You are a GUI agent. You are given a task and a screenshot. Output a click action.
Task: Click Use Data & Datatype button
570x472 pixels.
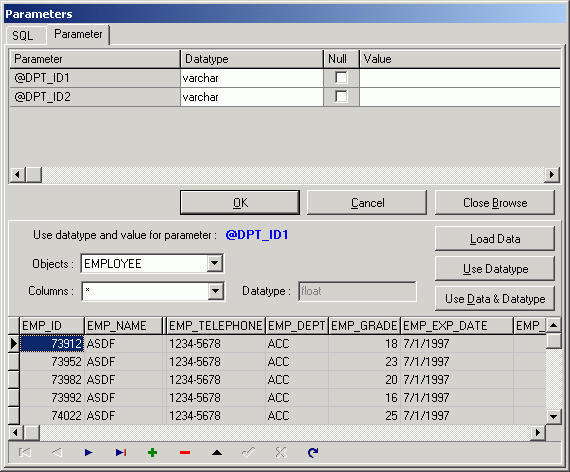tap(495, 299)
